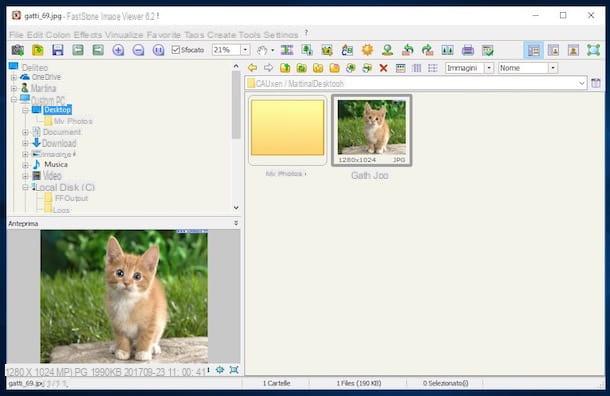Click the '1 Cartelle' status bar text

click(277, 383)
